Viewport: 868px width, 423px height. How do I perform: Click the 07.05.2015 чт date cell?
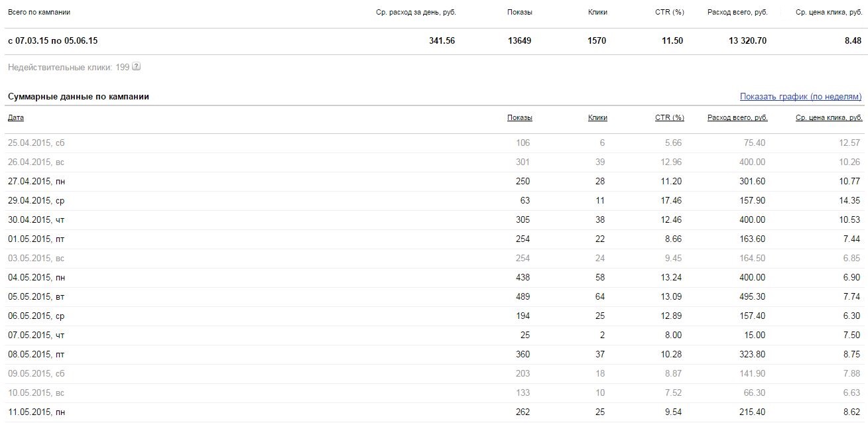(x=36, y=335)
